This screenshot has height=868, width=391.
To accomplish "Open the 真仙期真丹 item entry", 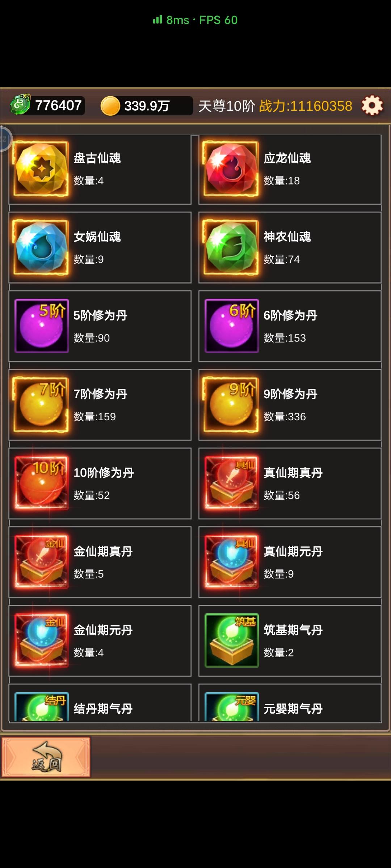I will pyautogui.click(x=290, y=484).
